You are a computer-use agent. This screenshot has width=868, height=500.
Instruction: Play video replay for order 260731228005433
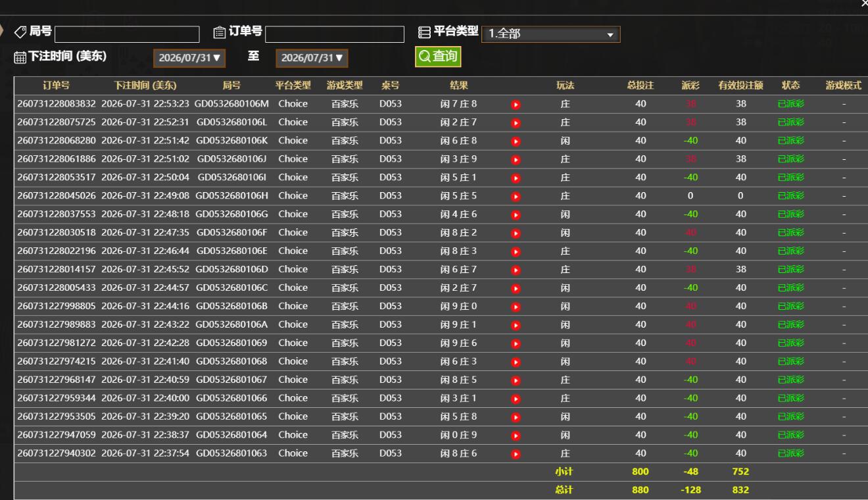pos(516,288)
